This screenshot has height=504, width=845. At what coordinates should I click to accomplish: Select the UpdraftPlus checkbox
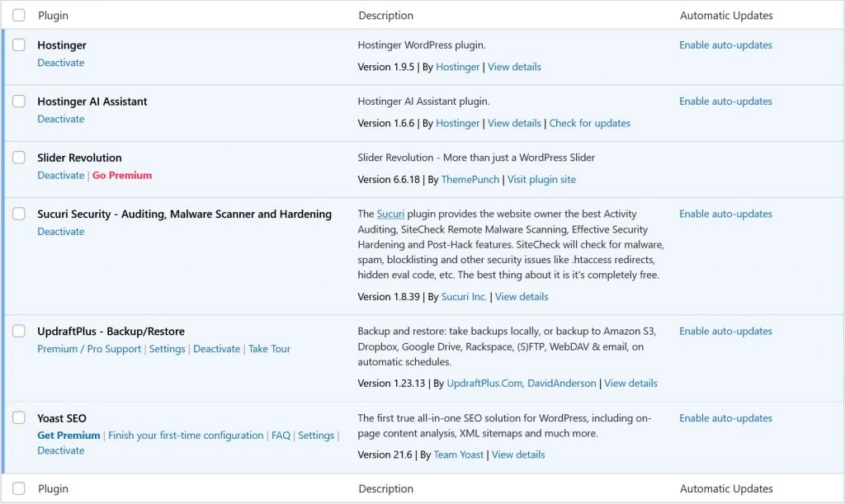pyautogui.click(x=19, y=331)
